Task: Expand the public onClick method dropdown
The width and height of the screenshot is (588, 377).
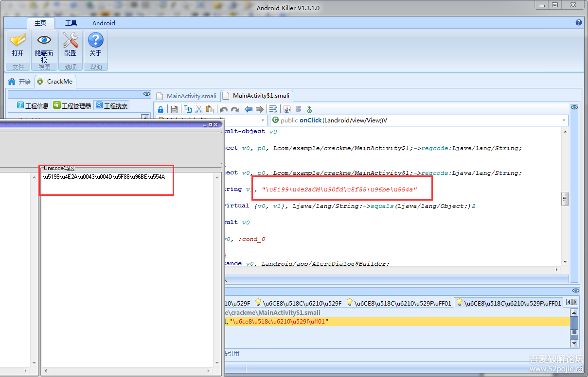Action: coord(564,120)
